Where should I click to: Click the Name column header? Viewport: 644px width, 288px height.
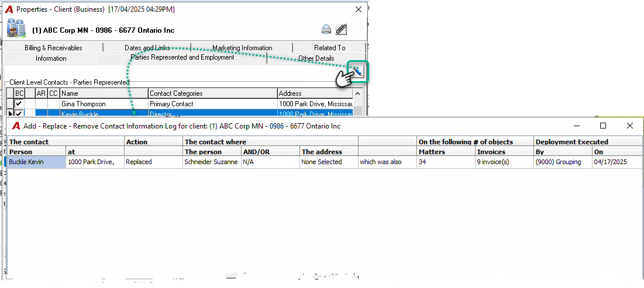point(104,93)
